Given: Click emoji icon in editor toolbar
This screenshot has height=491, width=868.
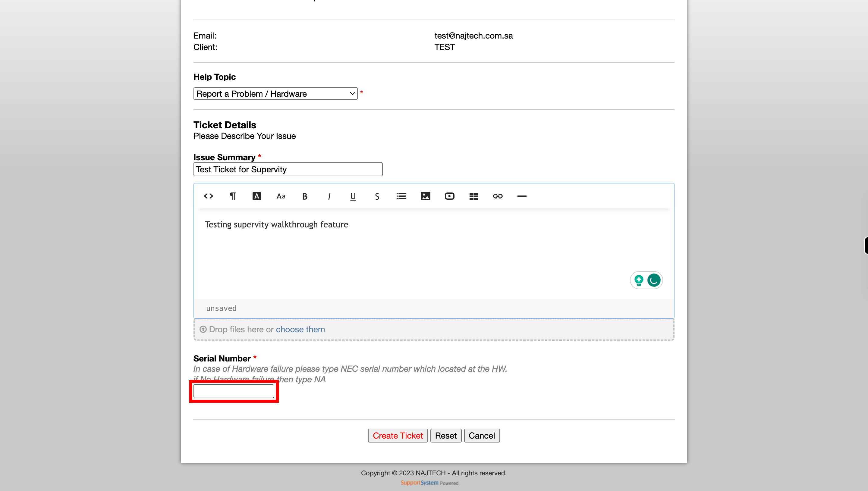Looking at the screenshot, I should tap(653, 280).
